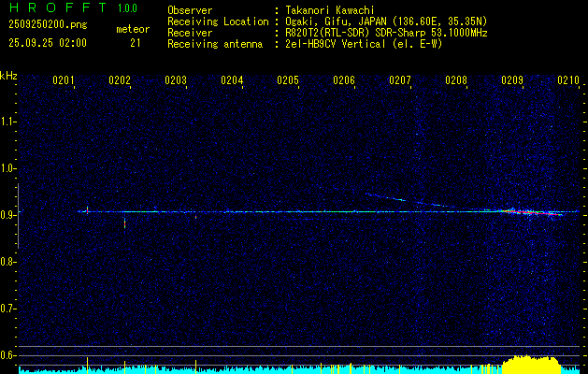The height and width of the screenshot is (374, 588).
Task: Click the 0204 time marker
Action: (x=232, y=80)
